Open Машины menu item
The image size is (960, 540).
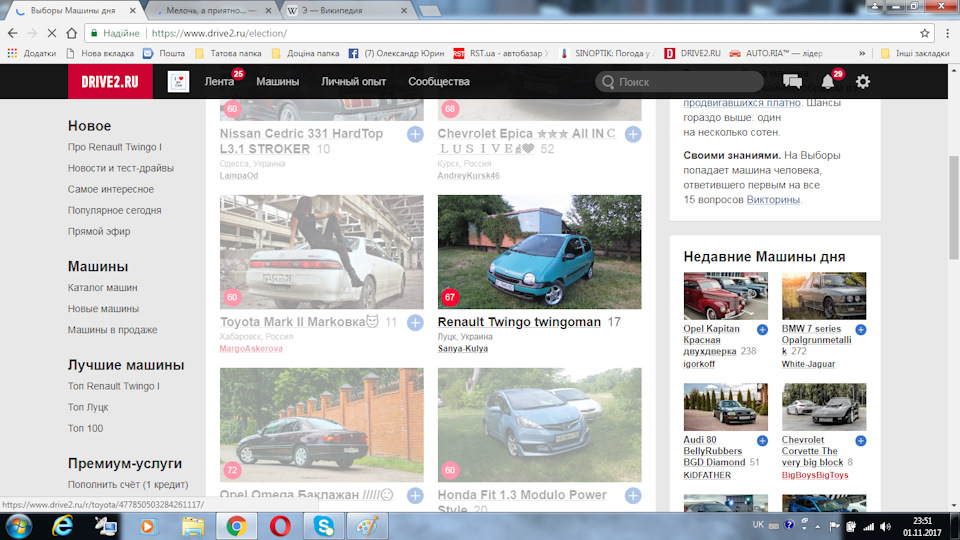[x=277, y=81]
